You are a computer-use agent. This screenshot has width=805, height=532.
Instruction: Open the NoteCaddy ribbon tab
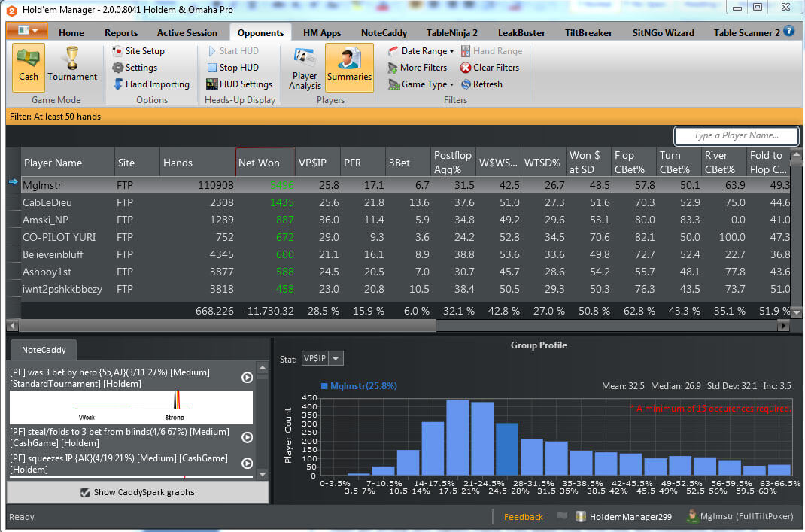384,33
